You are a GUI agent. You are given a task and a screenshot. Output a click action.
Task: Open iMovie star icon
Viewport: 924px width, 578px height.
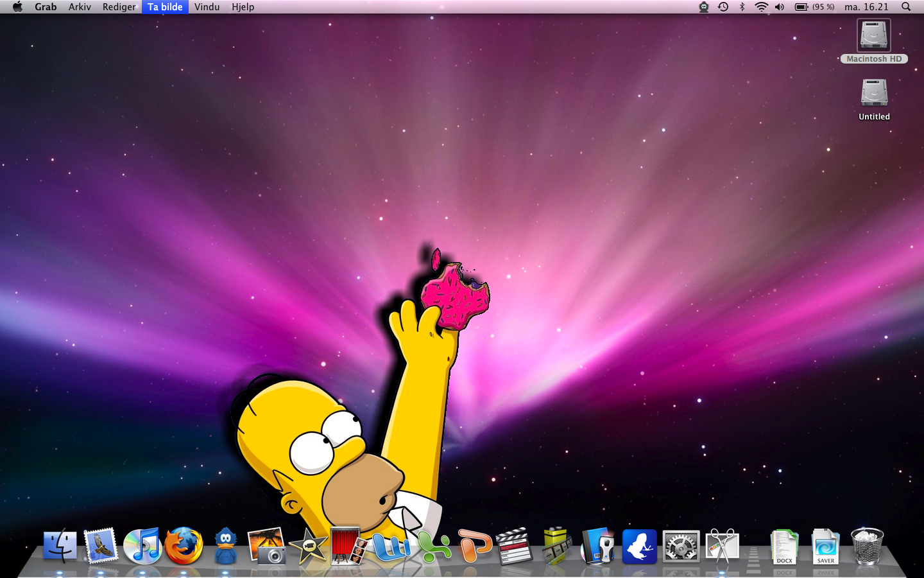[308, 547]
